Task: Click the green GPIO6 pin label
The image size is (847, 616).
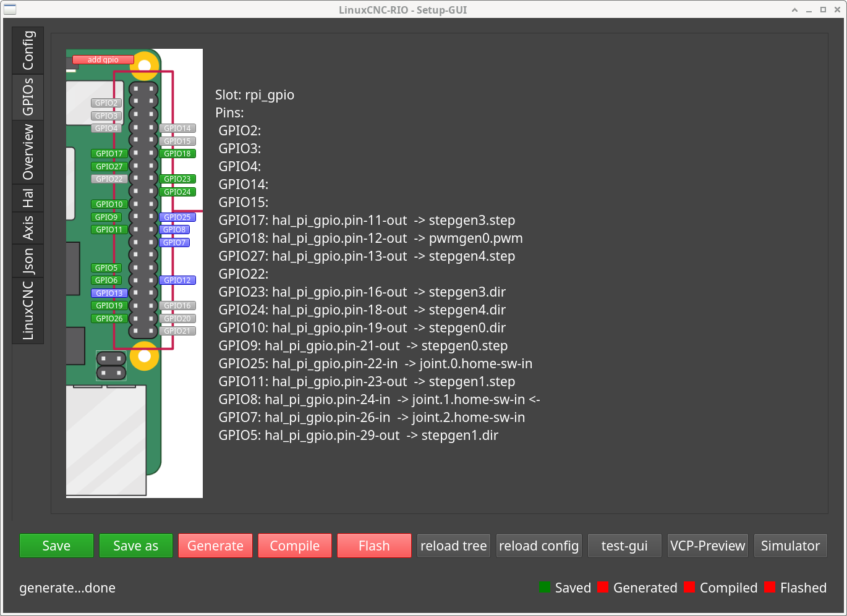Action: coord(106,281)
